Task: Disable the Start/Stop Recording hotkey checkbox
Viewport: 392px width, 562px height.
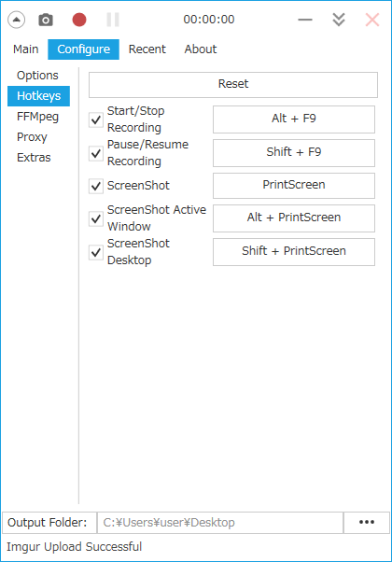Action: click(x=96, y=119)
